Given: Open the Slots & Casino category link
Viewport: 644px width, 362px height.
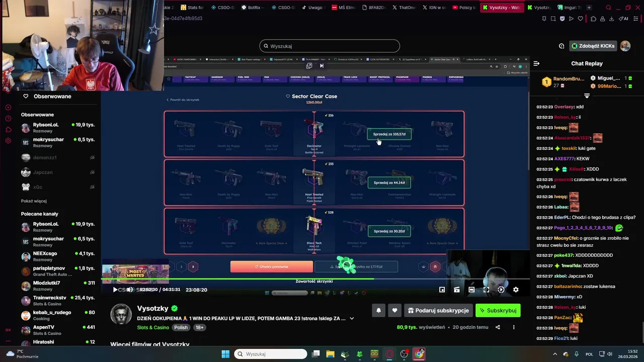Looking at the screenshot, I should tap(153, 327).
